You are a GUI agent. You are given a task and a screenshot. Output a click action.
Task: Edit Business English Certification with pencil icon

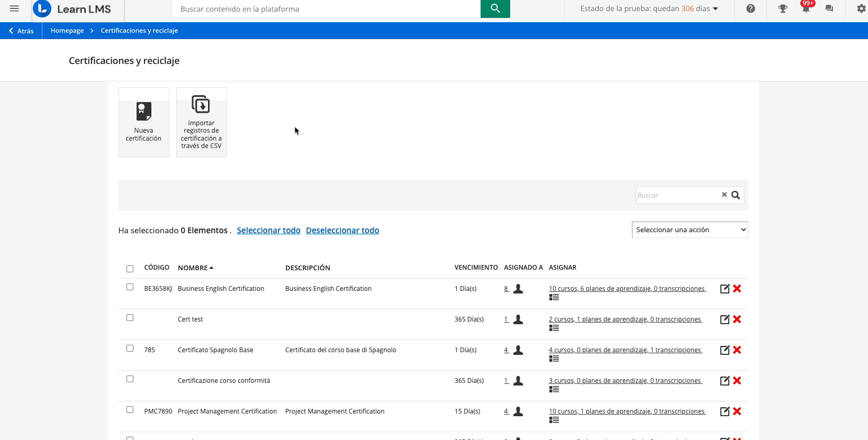point(725,289)
